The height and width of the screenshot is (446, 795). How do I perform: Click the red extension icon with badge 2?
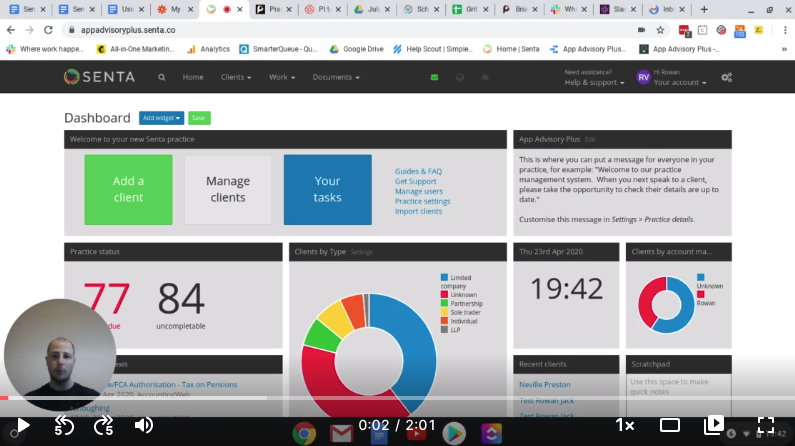[684, 30]
